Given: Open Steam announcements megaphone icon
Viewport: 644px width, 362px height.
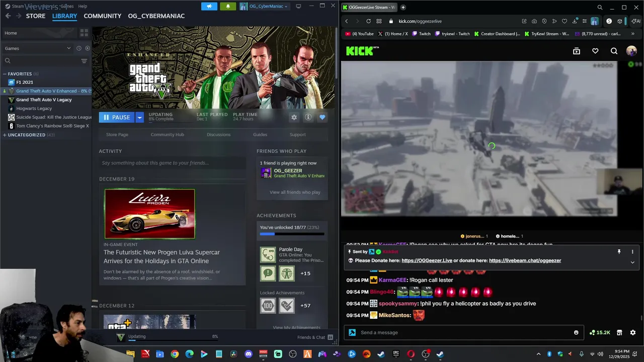Looking at the screenshot, I should click(209, 6).
